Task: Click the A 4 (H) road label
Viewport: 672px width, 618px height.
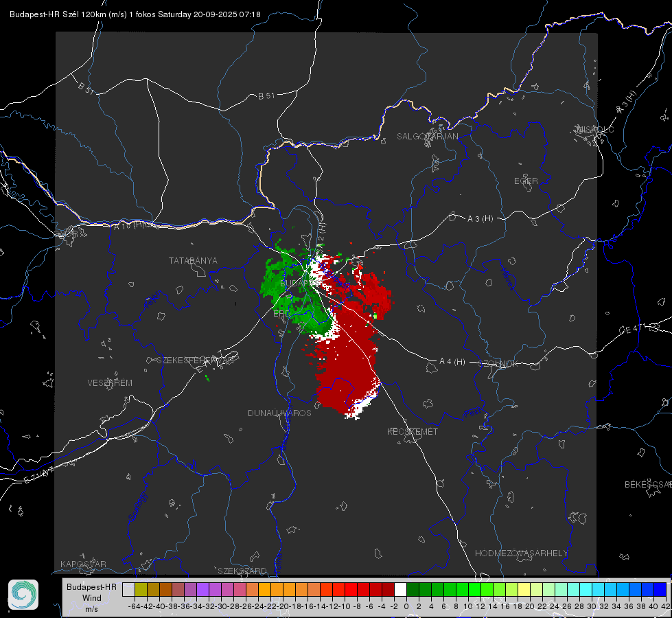Action: point(452,362)
